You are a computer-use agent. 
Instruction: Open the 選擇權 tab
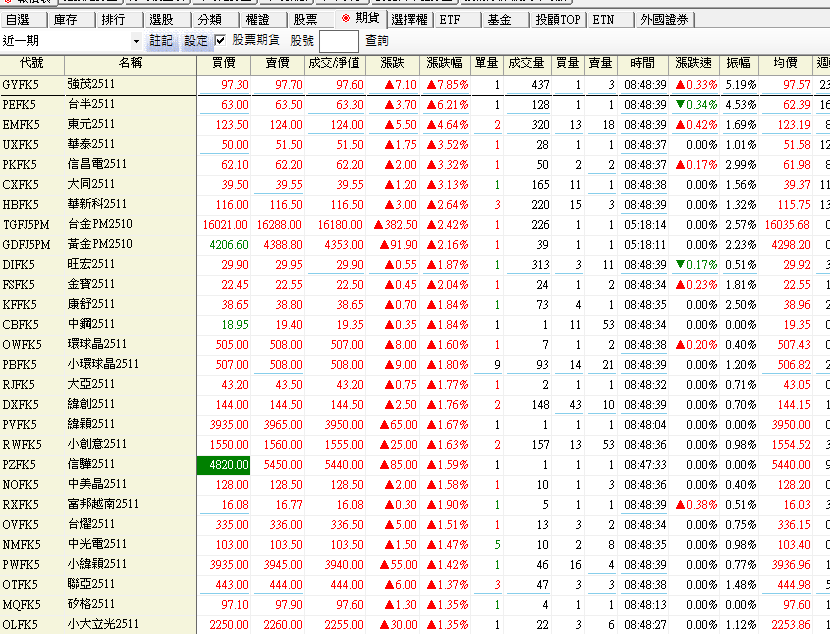tap(410, 19)
